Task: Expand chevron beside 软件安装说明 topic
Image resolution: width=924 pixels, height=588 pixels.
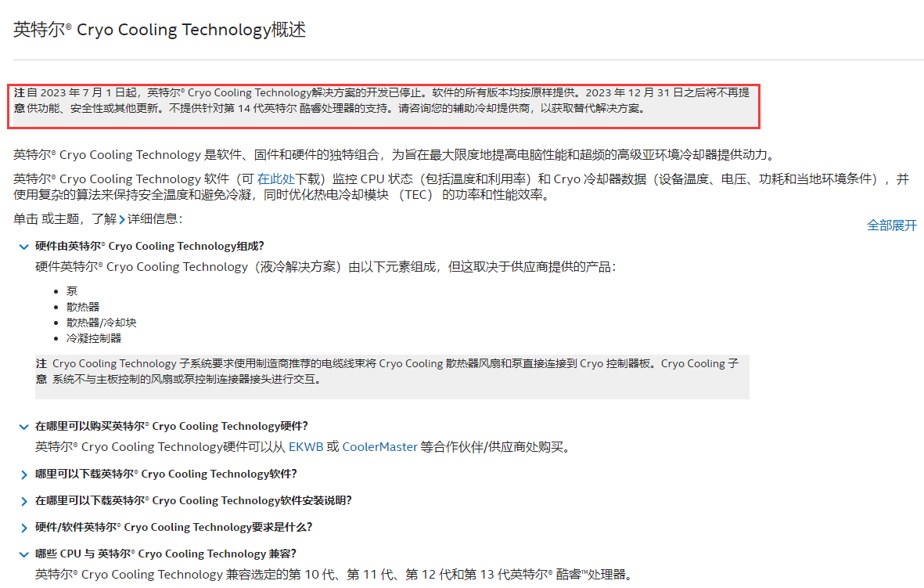Action: pyautogui.click(x=23, y=501)
